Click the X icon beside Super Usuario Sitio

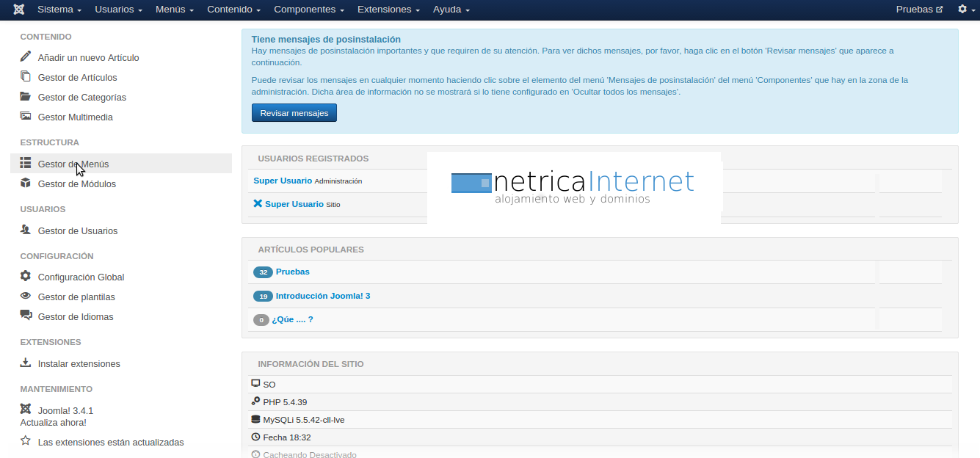[258, 203]
